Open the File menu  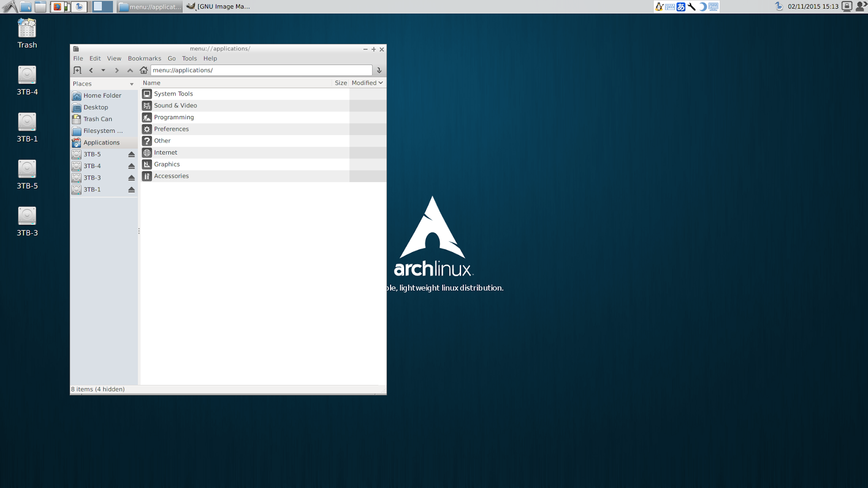tap(78, 59)
